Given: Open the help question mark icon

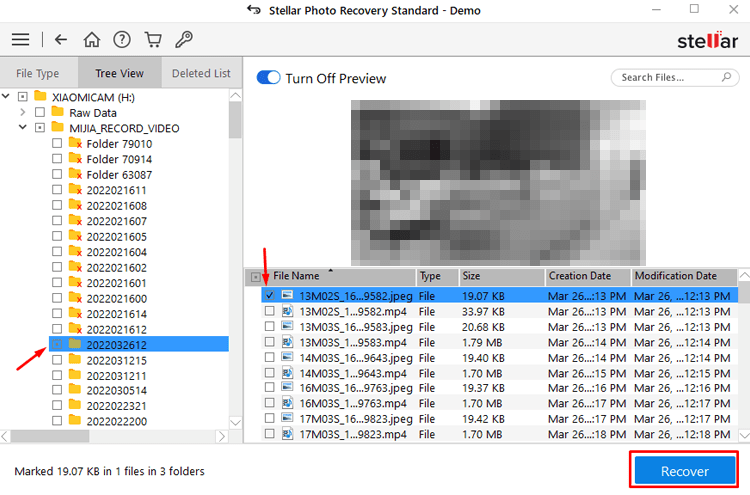Looking at the screenshot, I should coord(122,39).
